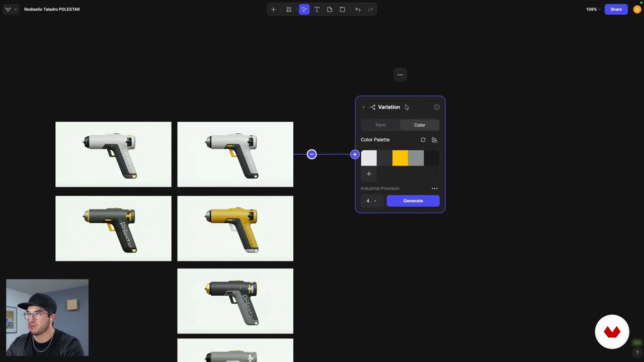Click the project title Rediseño Taladro POLESTAR

coord(52,9)
